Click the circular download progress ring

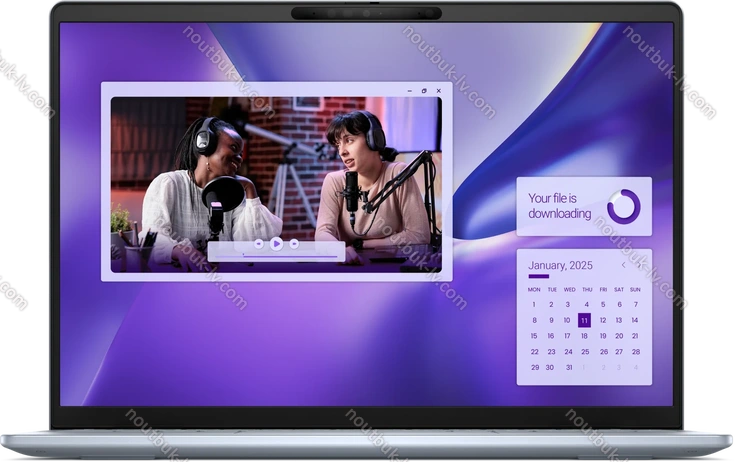(623, 206)
